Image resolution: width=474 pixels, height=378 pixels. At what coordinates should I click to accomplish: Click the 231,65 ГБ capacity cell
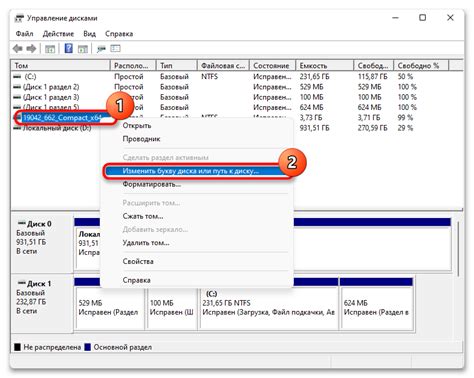pyautogui.click(x=314, y=77)
